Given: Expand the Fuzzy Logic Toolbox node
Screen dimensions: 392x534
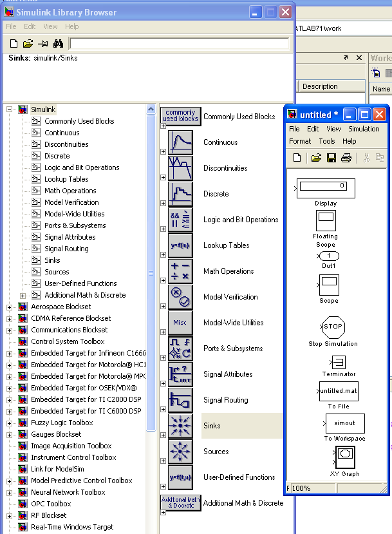Looking at the screenshot, I should tap(9, 423).
